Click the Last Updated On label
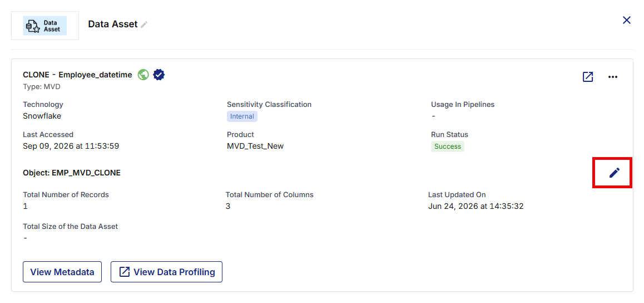The width and height of the screenshot is (644, 303). pyautogui.click(x=457, y=195)
